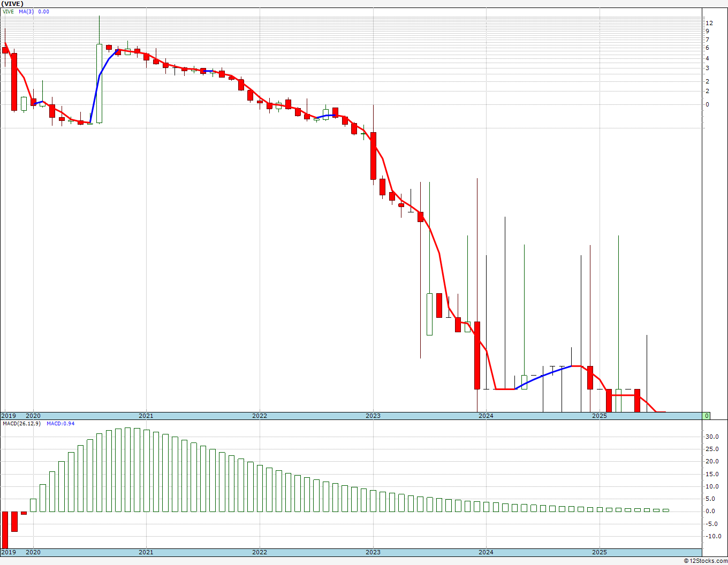Screen dimensions: 728x565
Task: Click 2019 on the price chart time axis
Action: [8, 416]
